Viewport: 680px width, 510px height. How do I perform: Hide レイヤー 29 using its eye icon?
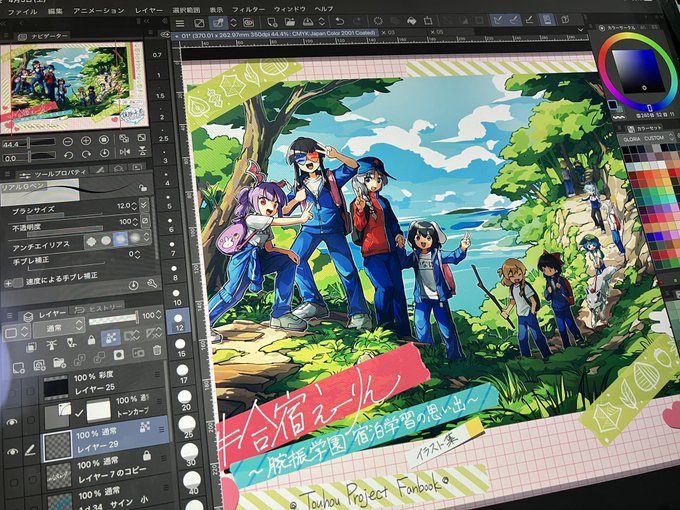coord(13,451)
